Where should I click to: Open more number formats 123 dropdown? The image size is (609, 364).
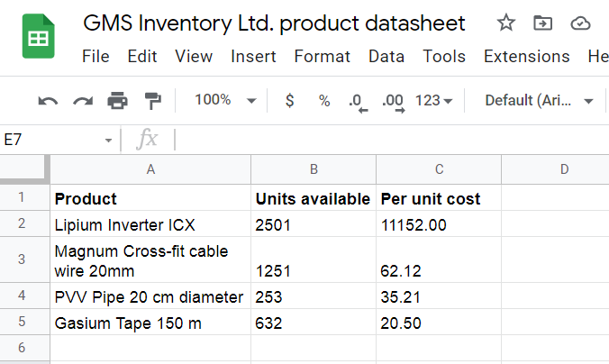click(433, 101)
